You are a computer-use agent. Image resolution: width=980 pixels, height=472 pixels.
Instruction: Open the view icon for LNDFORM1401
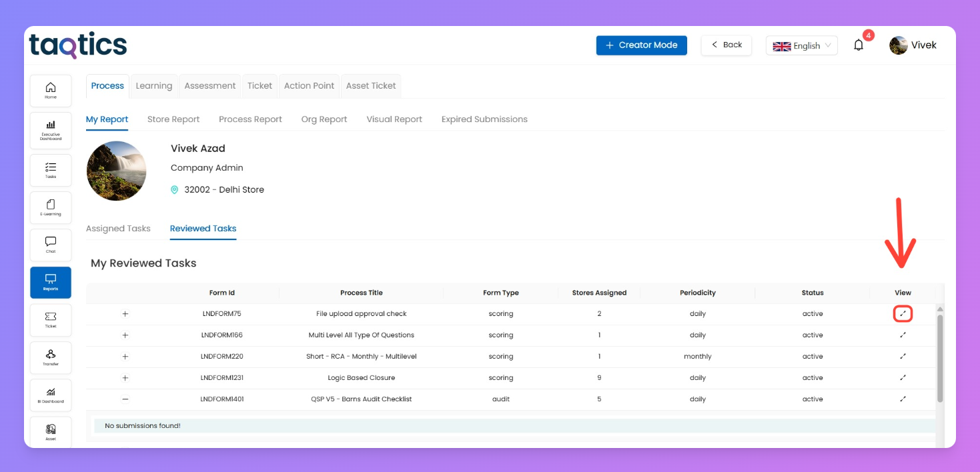pyautogui.click(x=903, y=399)
